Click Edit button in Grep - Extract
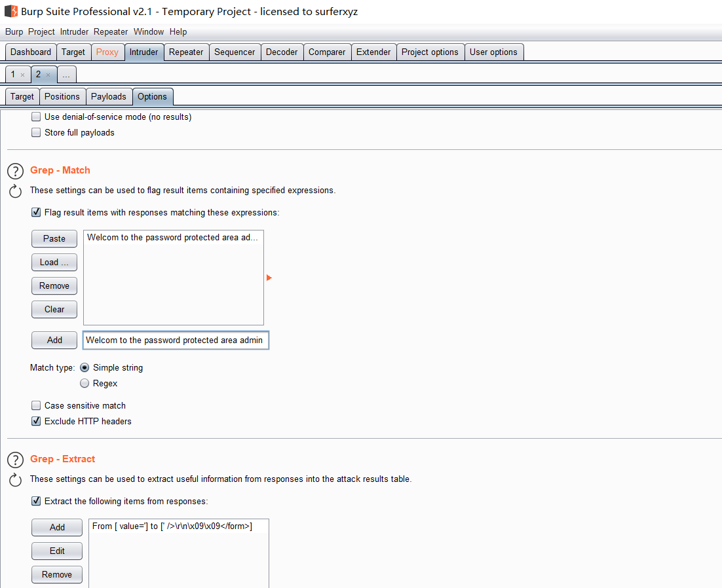 (57, 551)
